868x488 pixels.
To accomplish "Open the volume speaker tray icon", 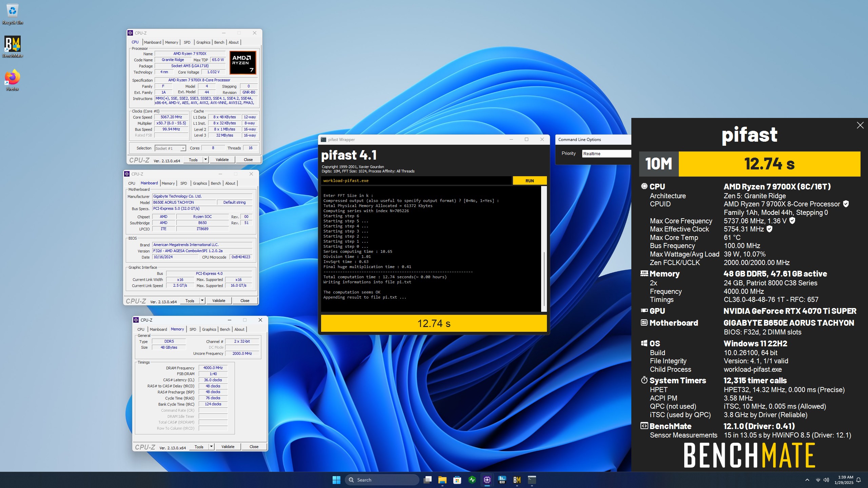I will coord(826,480).
